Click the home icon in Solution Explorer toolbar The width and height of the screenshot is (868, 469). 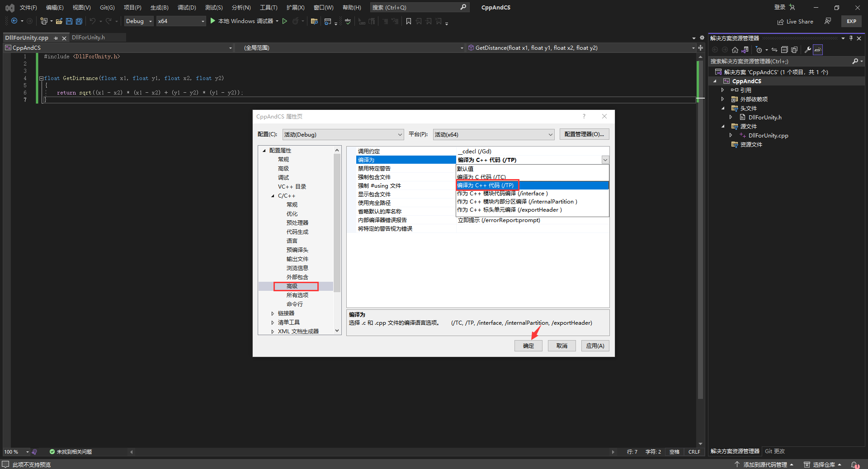(x=735, y=50)
